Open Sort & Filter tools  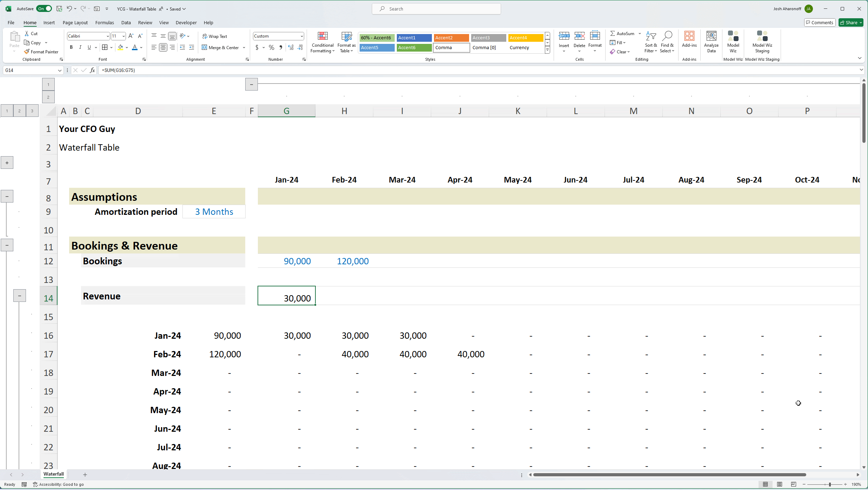pos(650,42)
